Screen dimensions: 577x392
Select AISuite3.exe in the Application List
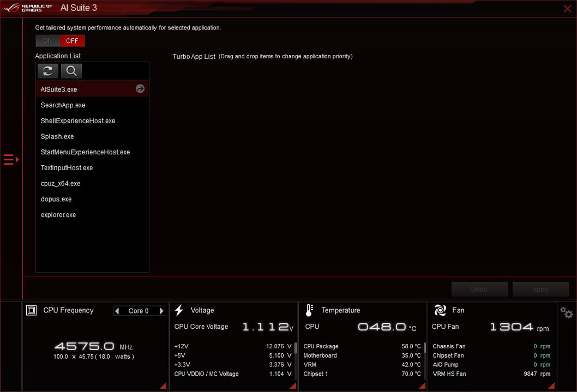pos(92,89)
